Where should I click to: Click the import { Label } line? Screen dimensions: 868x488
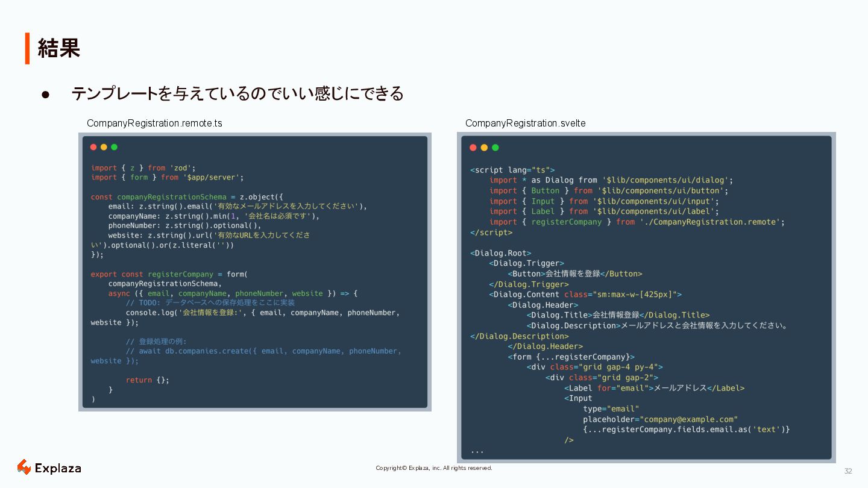coord(604,211)
